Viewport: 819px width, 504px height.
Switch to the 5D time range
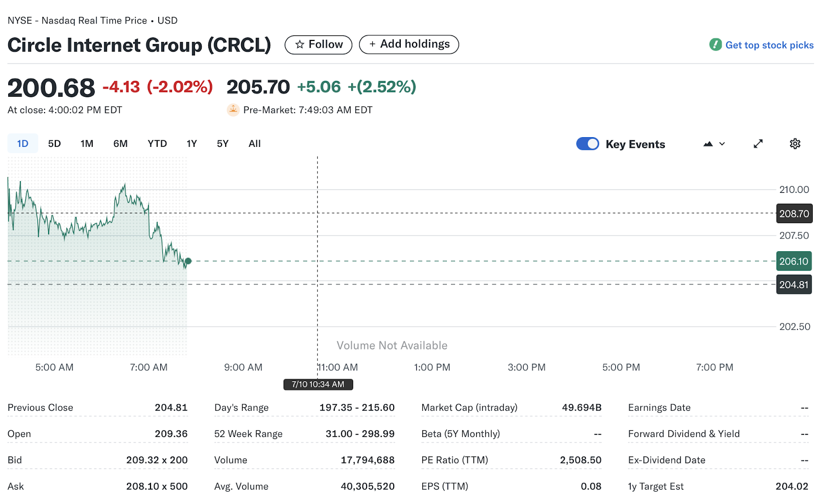click(54, 144)
